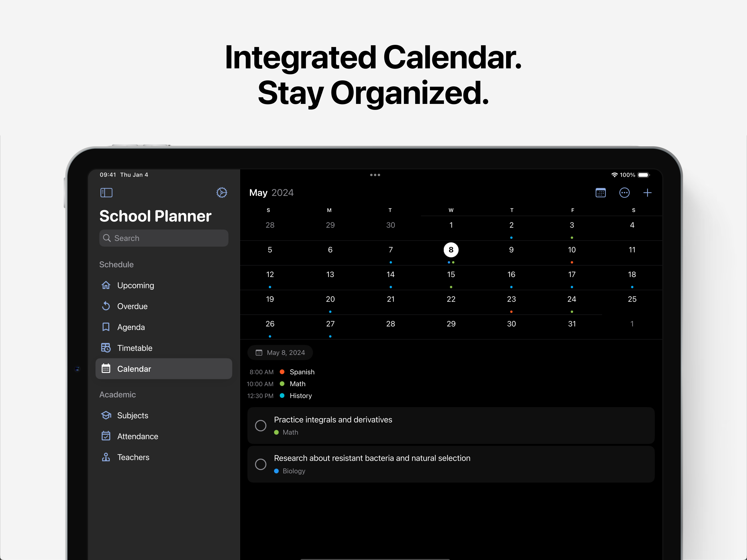Collapse the Schedule section header

116,264
